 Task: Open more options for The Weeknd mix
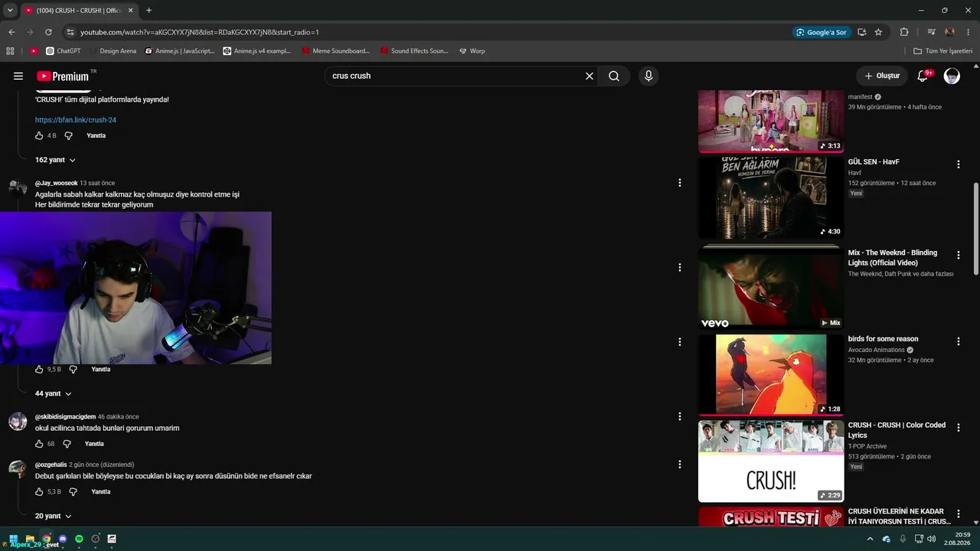pyautogui.click(x=958, y=255)
